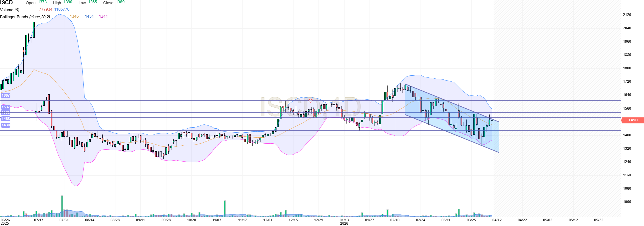Click the 1880 price axis label
Image resolution: width=644 pixels, height=226 pixels.
[627, 55]
